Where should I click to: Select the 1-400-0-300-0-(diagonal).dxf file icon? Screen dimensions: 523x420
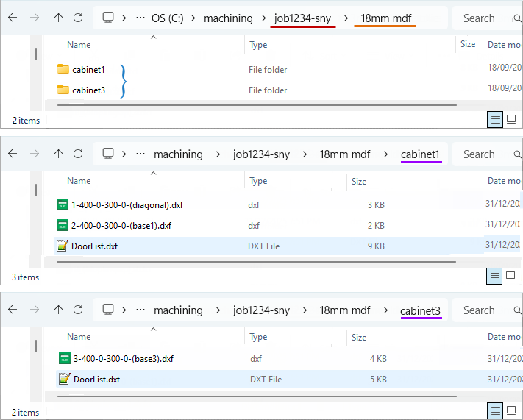point(63,205)
